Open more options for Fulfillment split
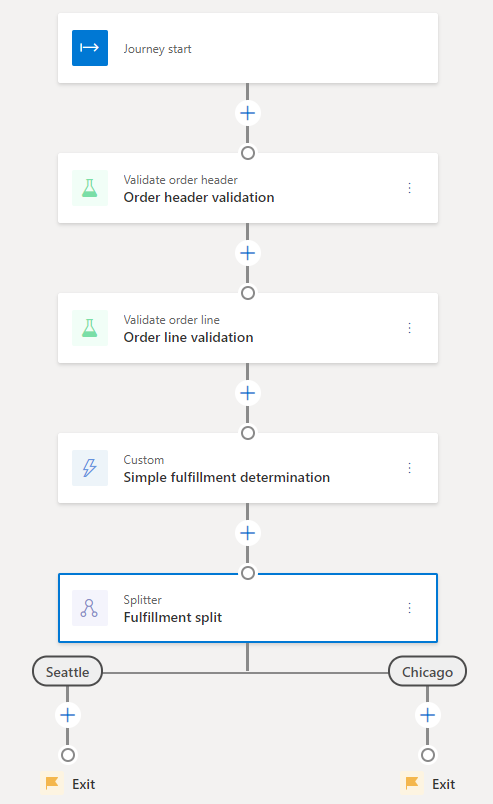This screenshot has width=493, height=804. (x=409, y=608)
